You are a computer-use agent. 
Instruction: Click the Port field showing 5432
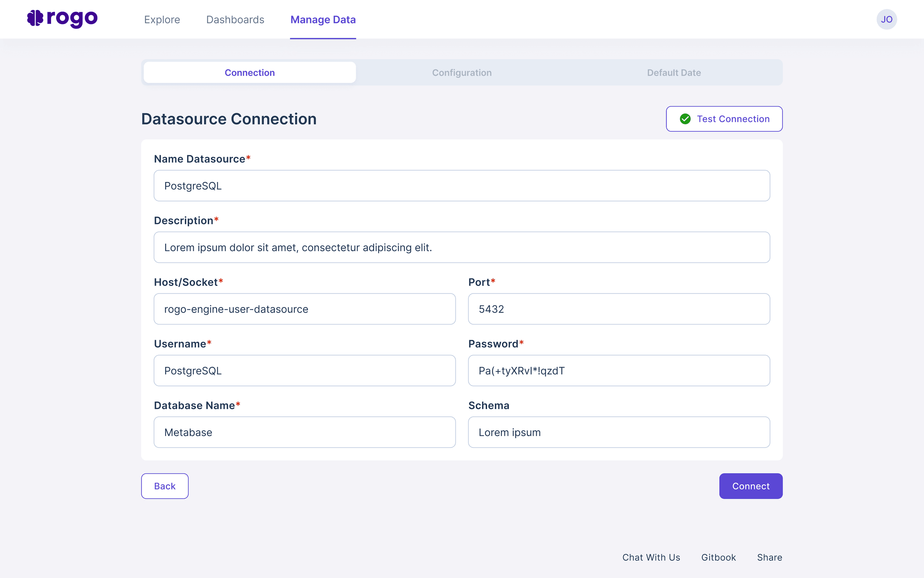click(618, 309)
